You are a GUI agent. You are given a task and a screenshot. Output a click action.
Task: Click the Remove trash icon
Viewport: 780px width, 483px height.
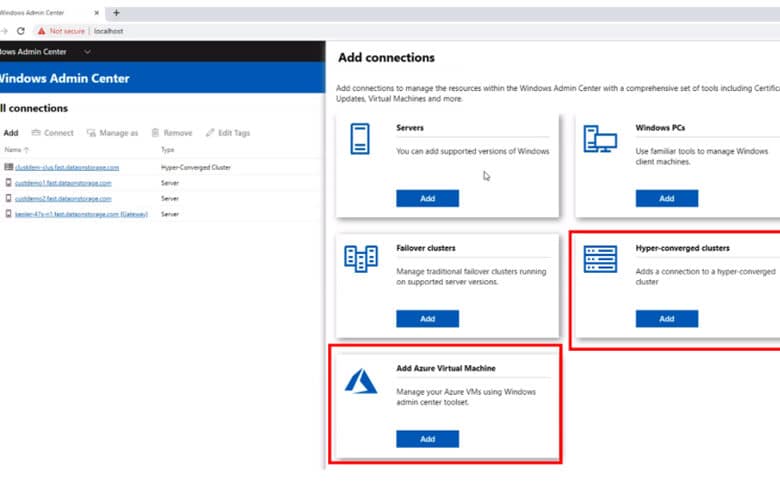click(x=155, y=132)
